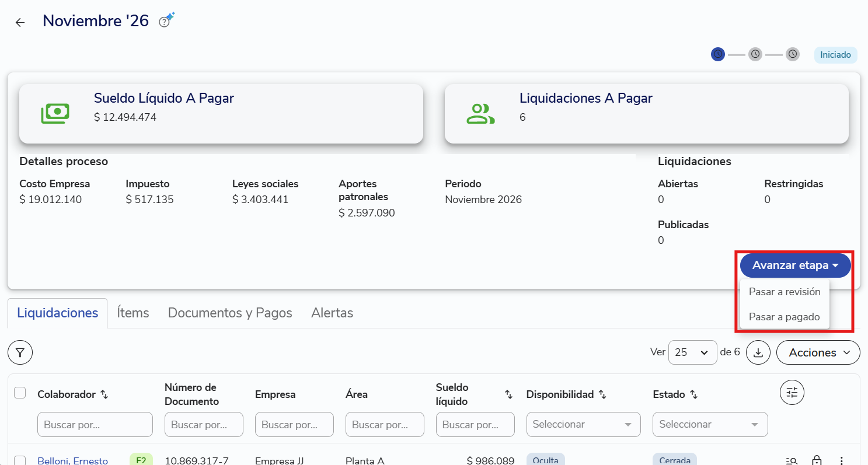
Task: Click the Aportes patronales value $ 2.597.090
Action: click(x=367, y=213)
